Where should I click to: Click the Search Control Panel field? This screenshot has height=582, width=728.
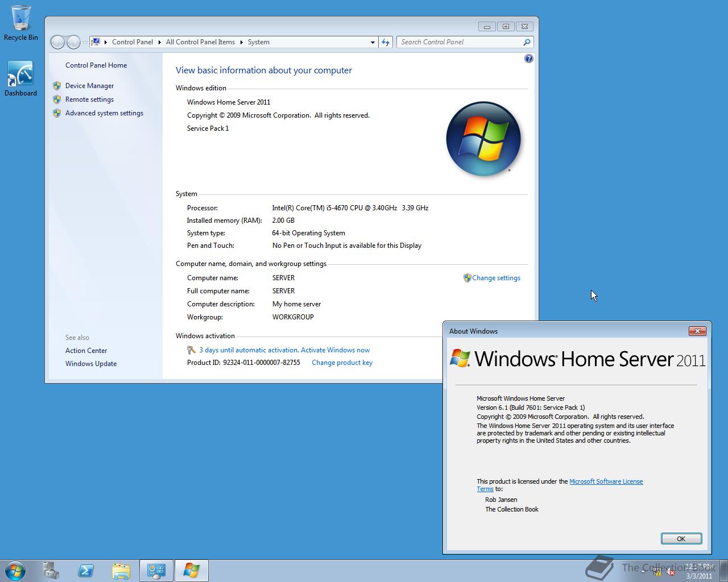pos(459,42)
